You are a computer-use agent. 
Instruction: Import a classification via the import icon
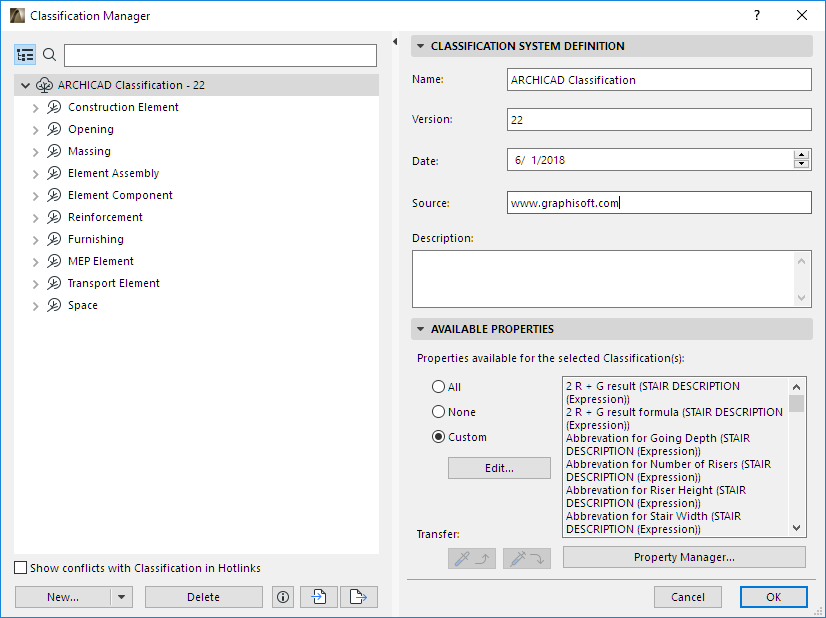(x=316, y=596)
